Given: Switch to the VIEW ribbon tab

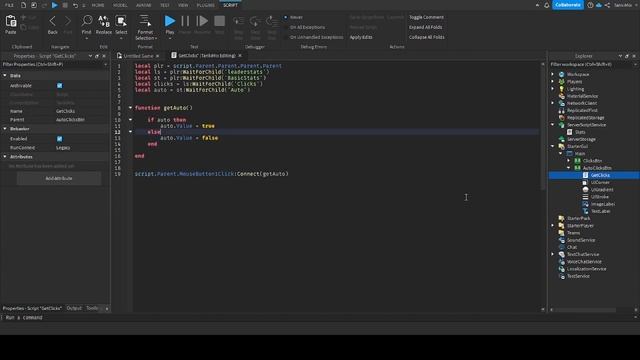Looking at the screenshot, I should point(183,5).
